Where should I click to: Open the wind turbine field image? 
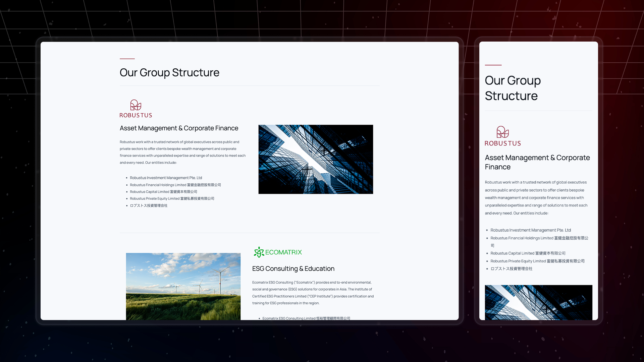183,286
